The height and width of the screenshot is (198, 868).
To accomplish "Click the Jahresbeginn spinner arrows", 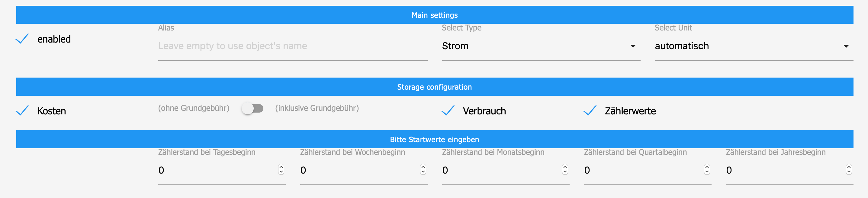I will pyautogui.click(x=848, y=169).
